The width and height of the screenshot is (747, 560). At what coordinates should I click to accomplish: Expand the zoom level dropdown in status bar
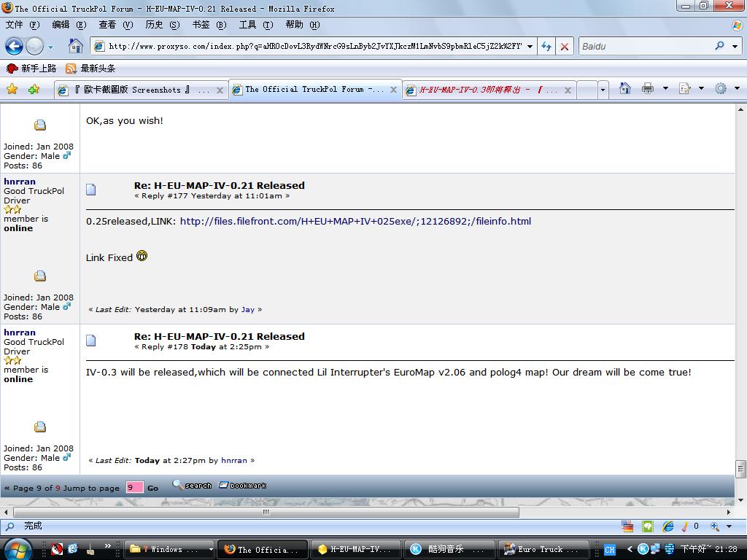(729, 526)
